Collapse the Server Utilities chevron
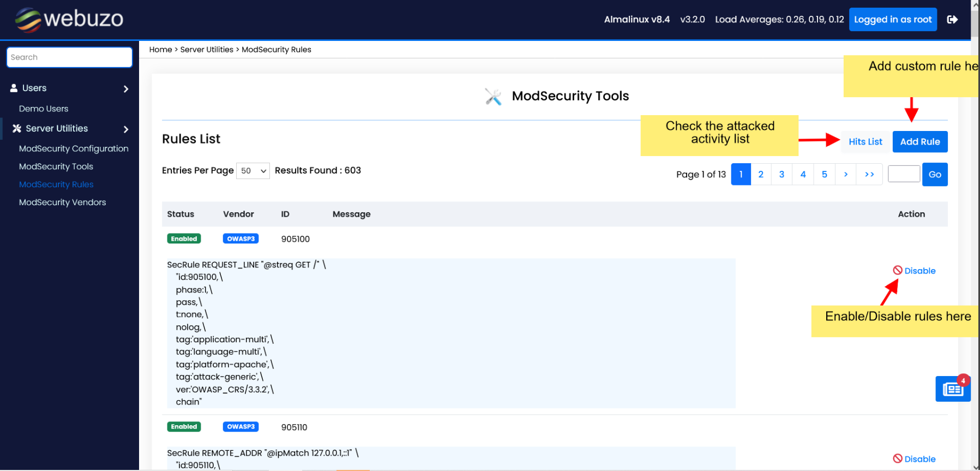Image resolution: width=980 pixels, height=471 pixels. [x=126, y=129]
